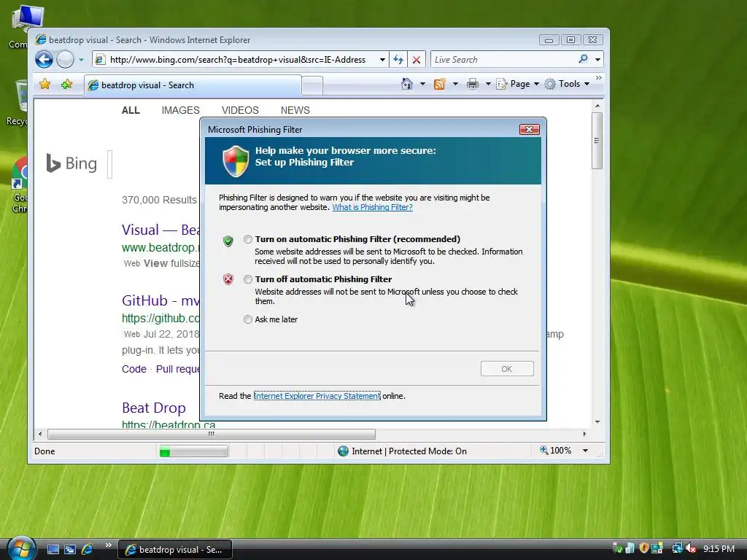
Task: Click the Refresh page icon
Action: click(398, 60)
